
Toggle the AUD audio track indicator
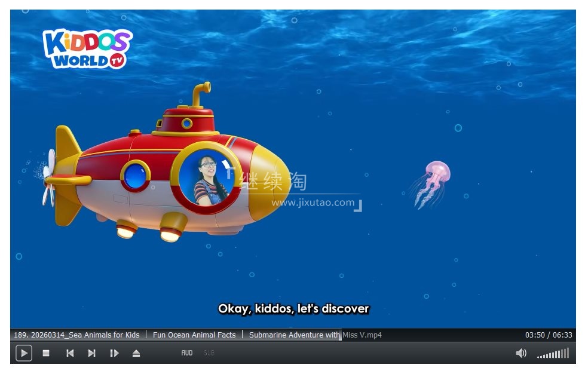(x=187, y=353)
